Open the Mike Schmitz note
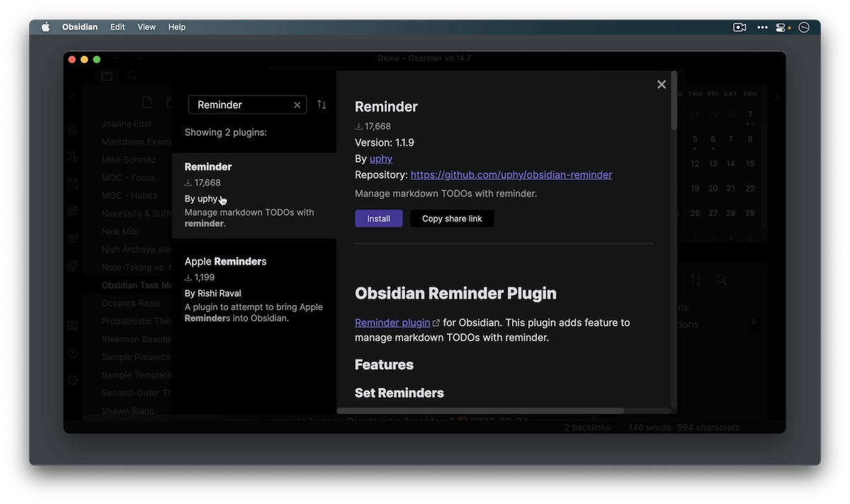This screenshot has width=850, height=504. coord(129,160)
